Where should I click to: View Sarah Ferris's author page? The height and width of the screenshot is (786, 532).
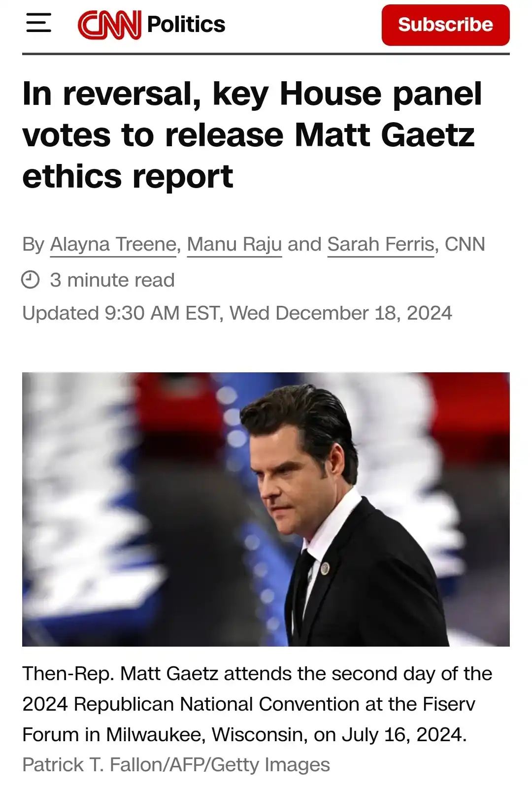[x=381, y=244]
